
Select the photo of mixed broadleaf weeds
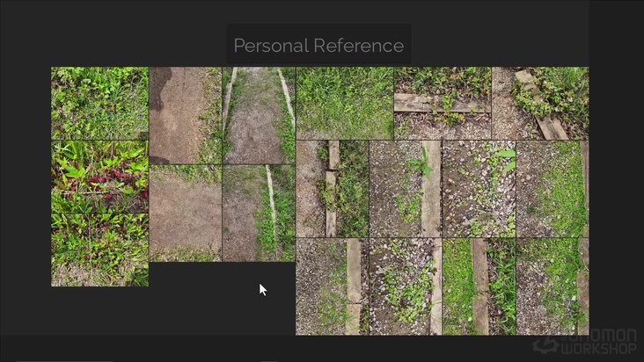click(99, 104)
